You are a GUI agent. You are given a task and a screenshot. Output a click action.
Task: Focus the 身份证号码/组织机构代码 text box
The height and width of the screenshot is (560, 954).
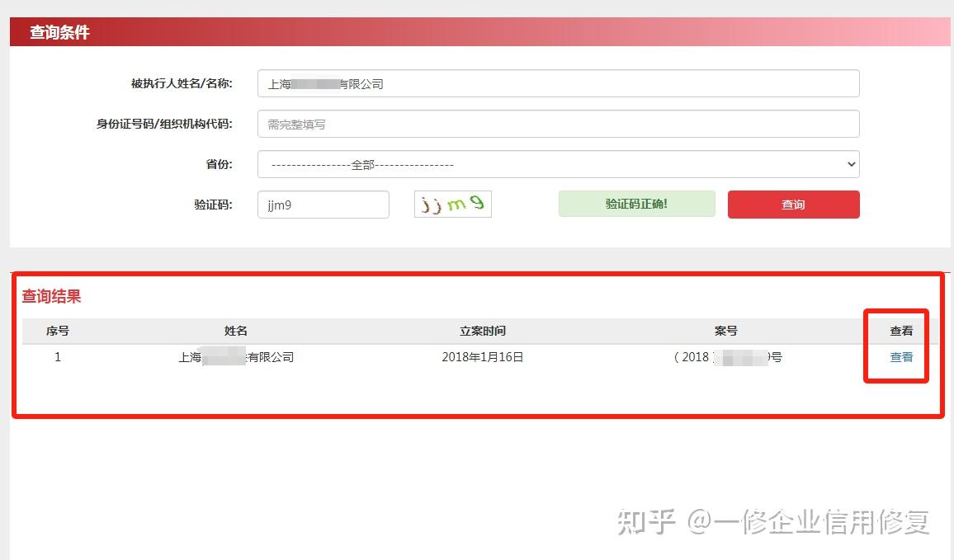point(558,124)
